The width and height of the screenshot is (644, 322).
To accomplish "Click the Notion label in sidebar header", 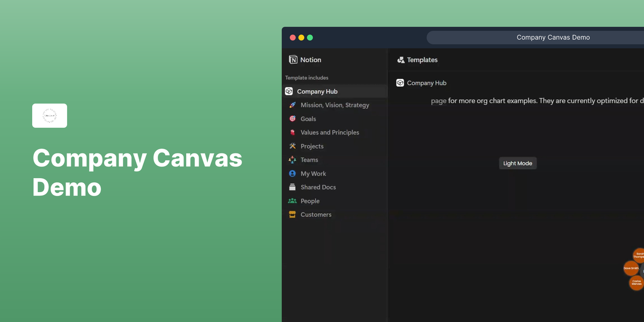I will 311,60.
